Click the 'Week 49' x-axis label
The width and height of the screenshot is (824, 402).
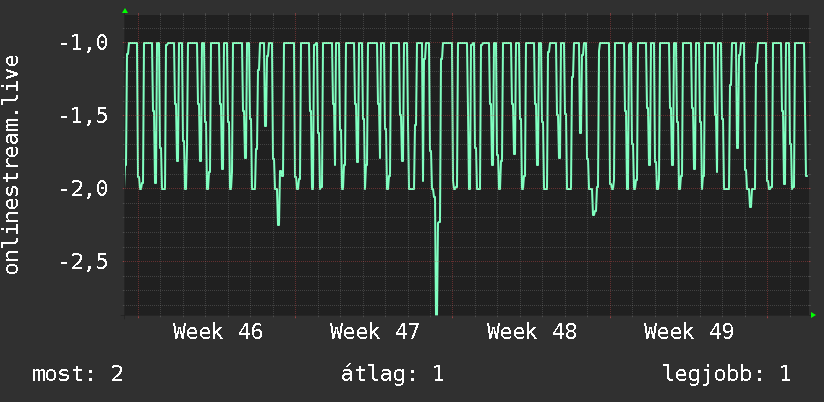[688, 332]
